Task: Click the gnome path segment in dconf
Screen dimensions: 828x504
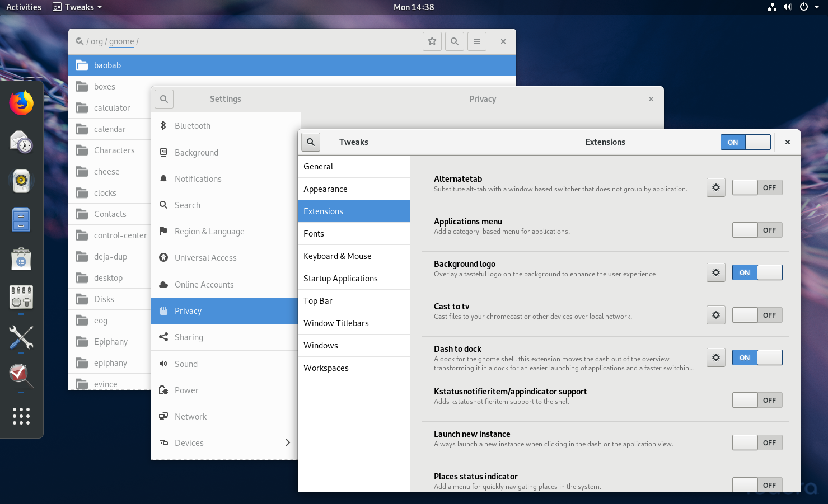Action: 121,41
